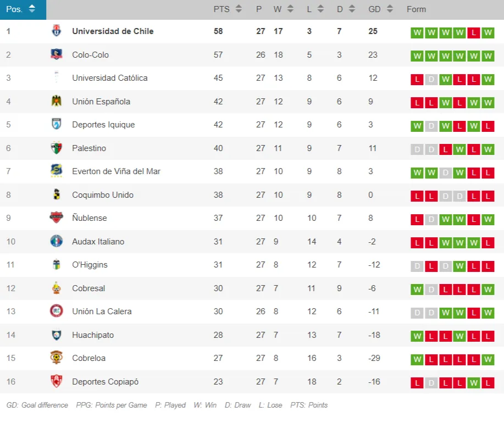Screen dimensions: 504x423
Task: Click the Colo-Colo team logo
Action: point(56,54)
